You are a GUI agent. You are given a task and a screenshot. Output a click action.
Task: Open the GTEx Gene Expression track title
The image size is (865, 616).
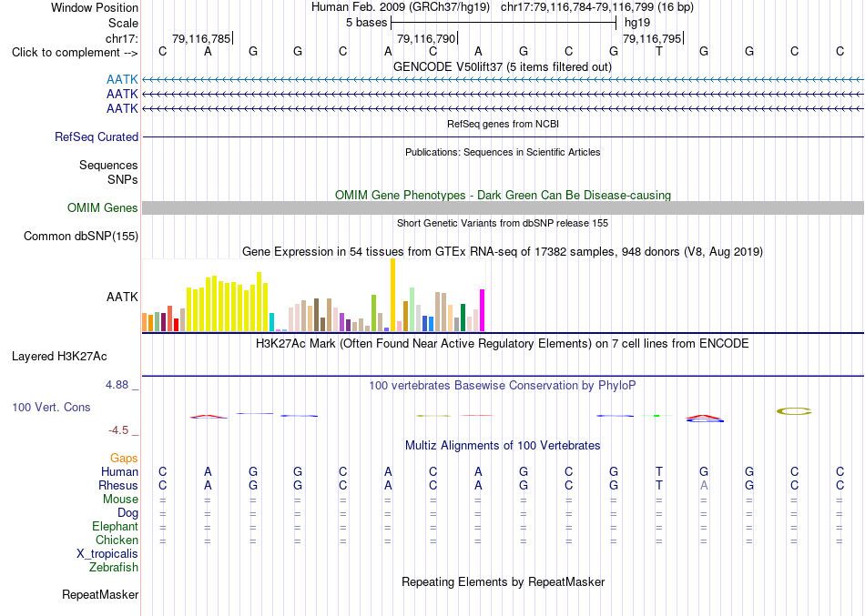click(x=503, y=251)
